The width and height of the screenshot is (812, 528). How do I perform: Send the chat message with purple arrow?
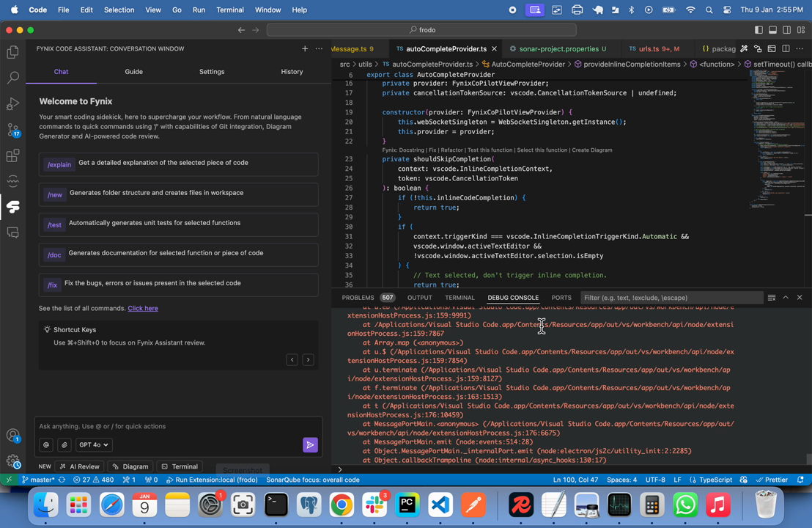click(310, 444)
